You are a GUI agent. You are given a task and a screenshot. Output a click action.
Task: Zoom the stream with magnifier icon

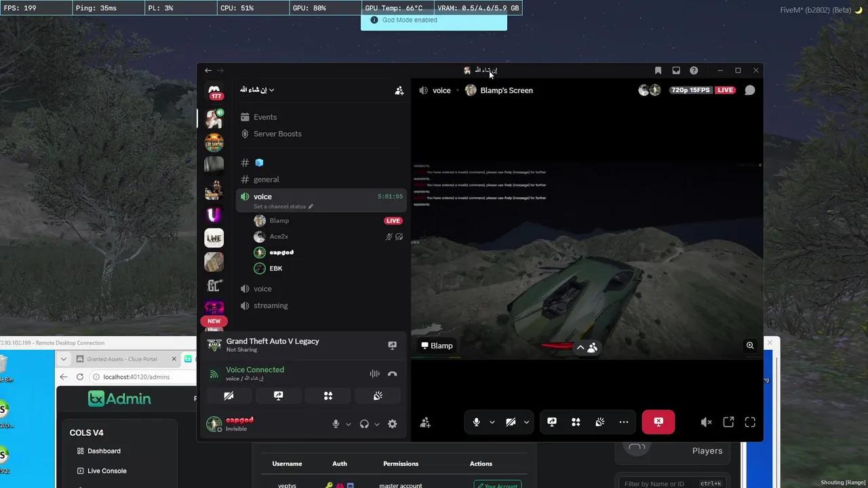(750, 346)
